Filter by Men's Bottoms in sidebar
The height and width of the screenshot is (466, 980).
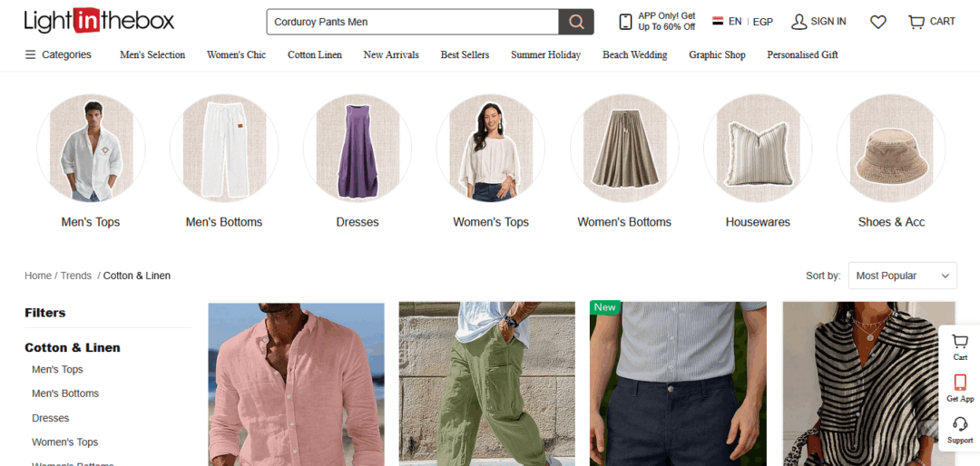[65, 393]
